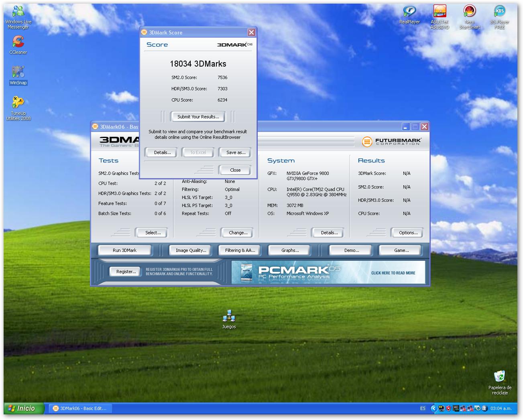Click the Batch Size Tests 0 of 6 value
This screenshot has width=523, height=420.
tap(160, 213)
